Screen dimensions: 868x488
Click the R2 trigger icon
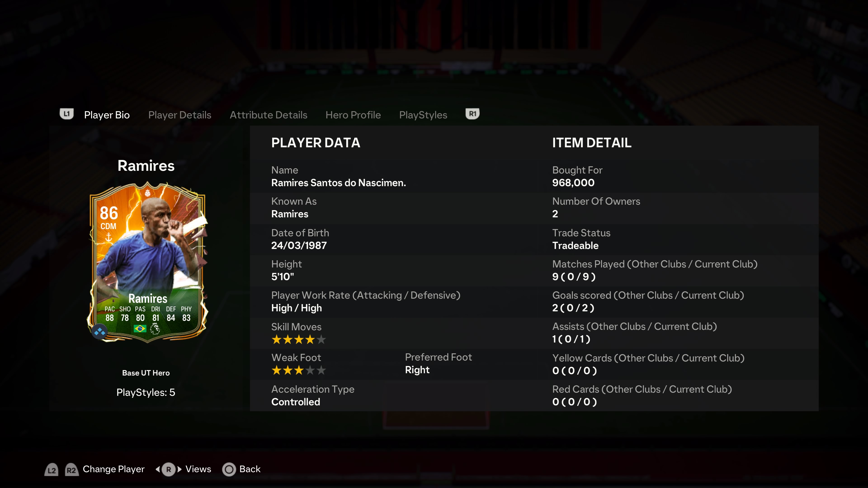pyautogui.click(x=71, y=469)
